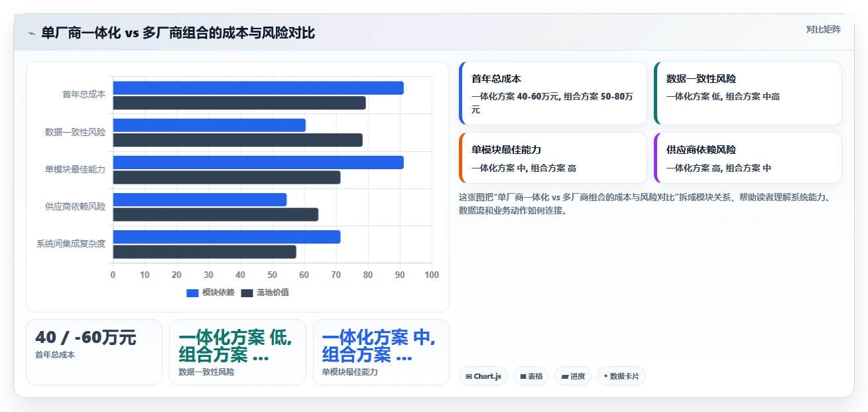The height and width of the screenshot is (412, 868).
Task: Click the dark 系统间集成复杂度 bar
Action: [204, 251]
